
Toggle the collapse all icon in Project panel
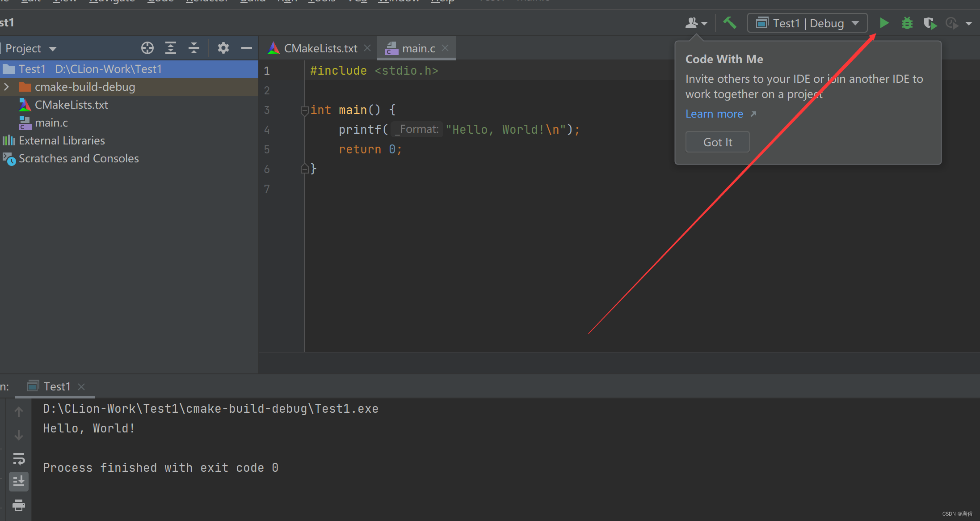pos(193,49)
